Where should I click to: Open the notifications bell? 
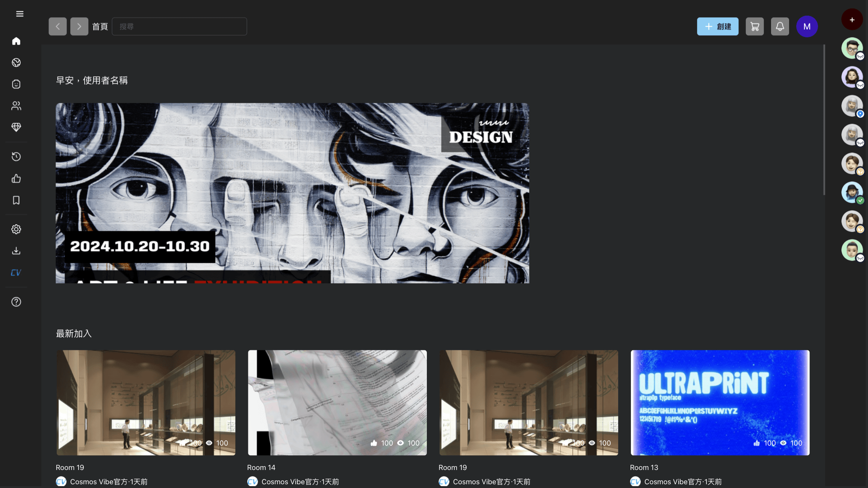click(x=780, y=27)
